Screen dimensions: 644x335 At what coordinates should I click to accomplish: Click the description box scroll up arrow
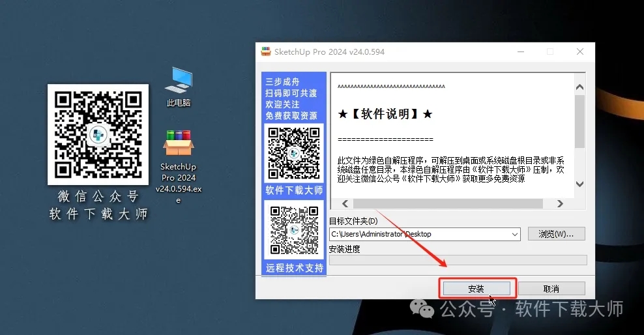(579, 87)
